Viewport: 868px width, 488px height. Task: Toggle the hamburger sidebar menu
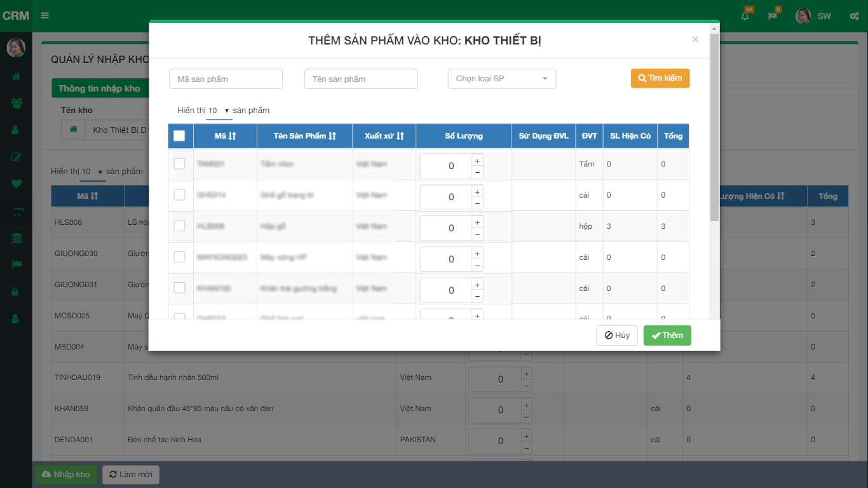click(x=44, y=16)
